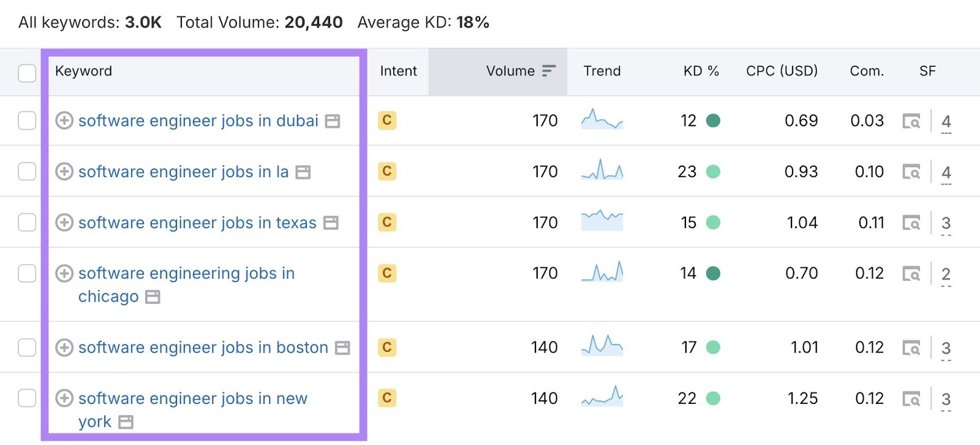Click the Commercial intent badge for 'software engineer jobs in dubai'

tap(386, 121)
